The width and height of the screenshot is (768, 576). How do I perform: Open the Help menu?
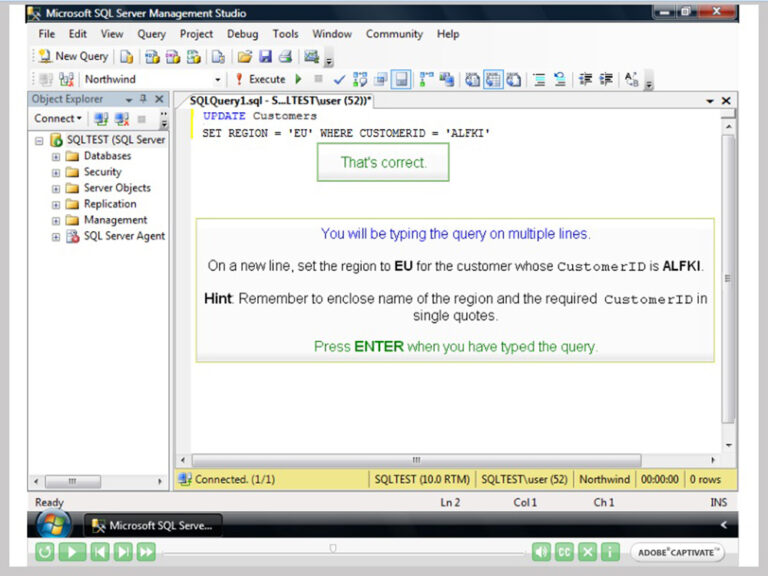(x=448, y=34)
